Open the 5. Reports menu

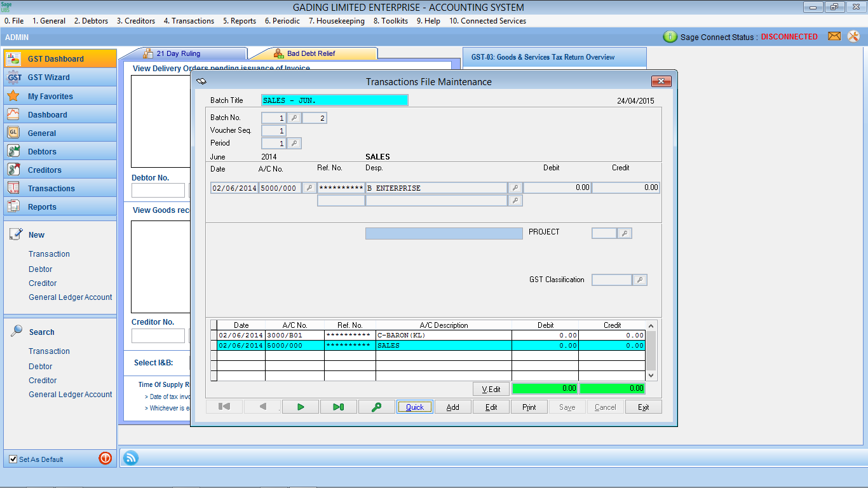240,21
